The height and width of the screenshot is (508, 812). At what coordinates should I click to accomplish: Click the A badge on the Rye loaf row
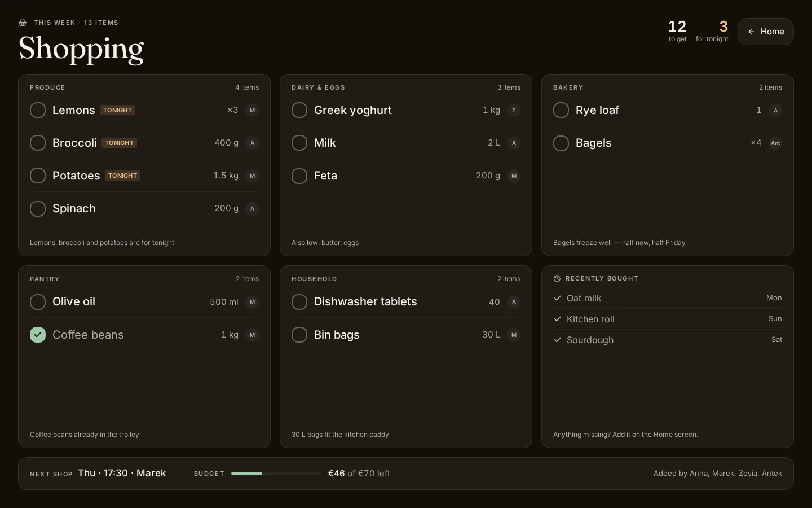pyautogui.click(x=775, y=110)
